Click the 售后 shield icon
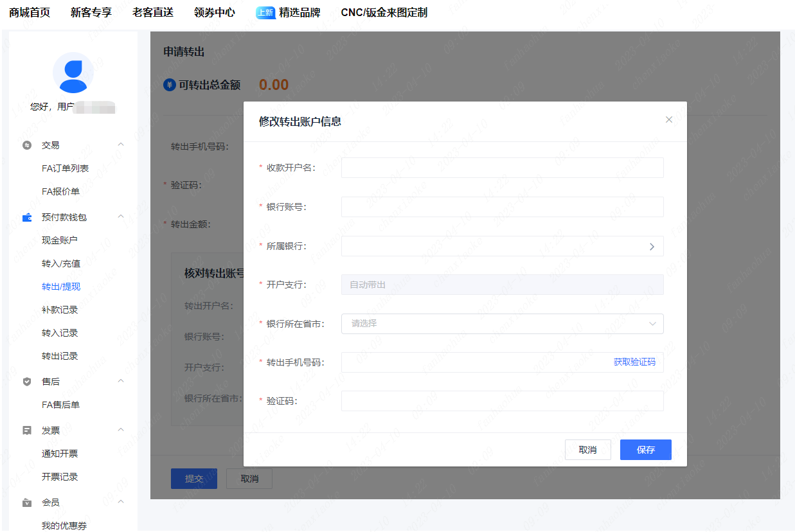The width and height of the screenshot is (795, 532). pyautogui.click(x=27, y=382)
